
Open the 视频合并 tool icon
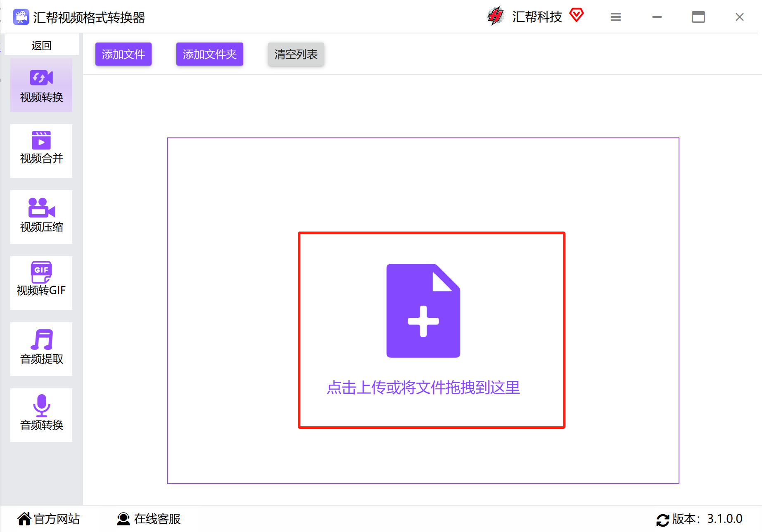41,140
